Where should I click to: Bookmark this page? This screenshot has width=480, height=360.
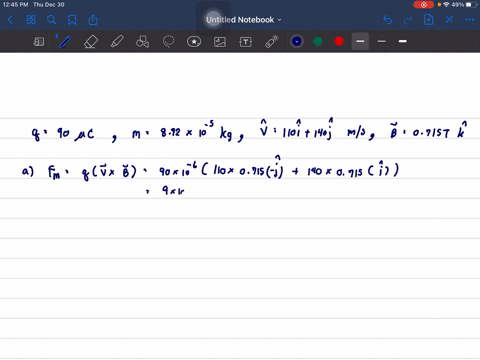coord(72,20)
